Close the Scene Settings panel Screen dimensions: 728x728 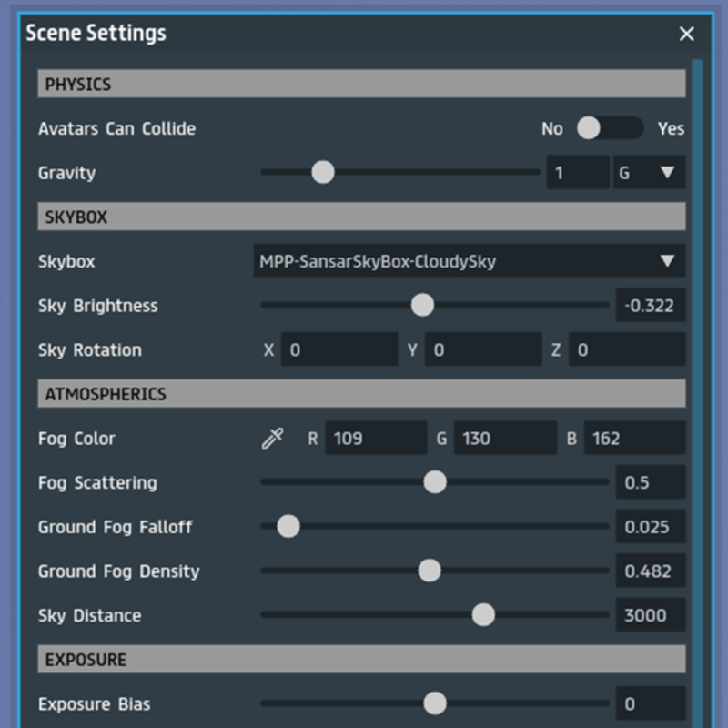(687, 34)
